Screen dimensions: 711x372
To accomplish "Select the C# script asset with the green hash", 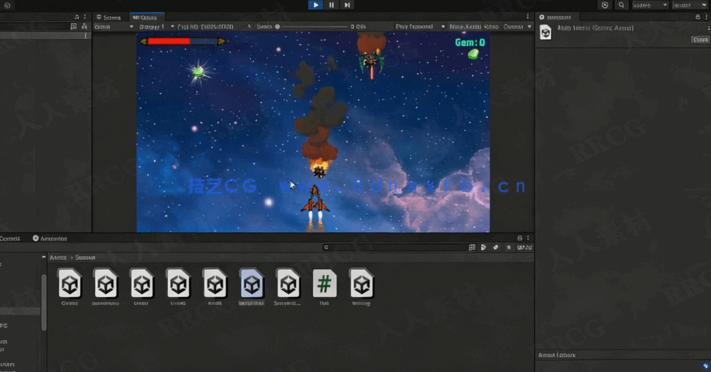I will coord(325,287).
